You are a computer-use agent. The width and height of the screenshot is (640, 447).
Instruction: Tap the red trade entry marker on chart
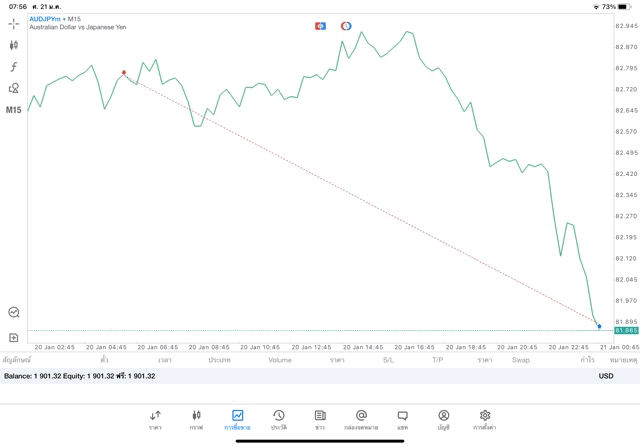[124, 73]
